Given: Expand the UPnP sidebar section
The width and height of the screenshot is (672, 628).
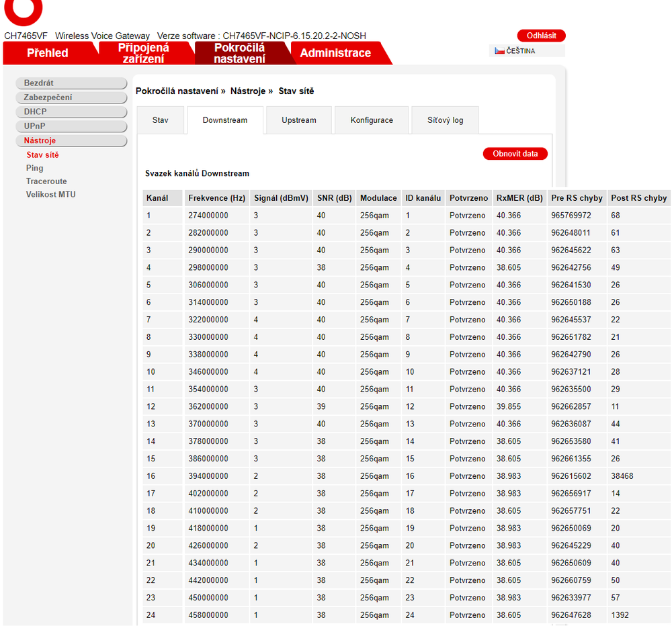Looking at the screenshot, I should click(71, 126).
